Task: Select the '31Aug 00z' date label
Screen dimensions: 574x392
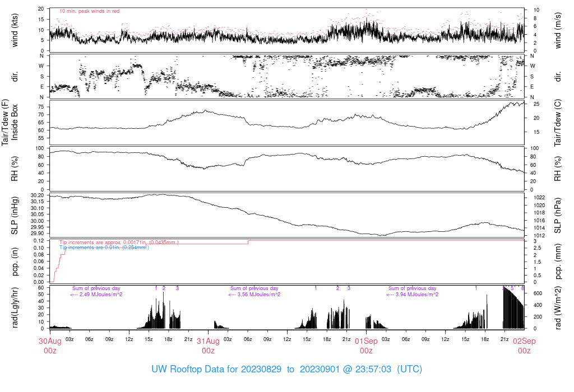Action: [x=209, y=346]
